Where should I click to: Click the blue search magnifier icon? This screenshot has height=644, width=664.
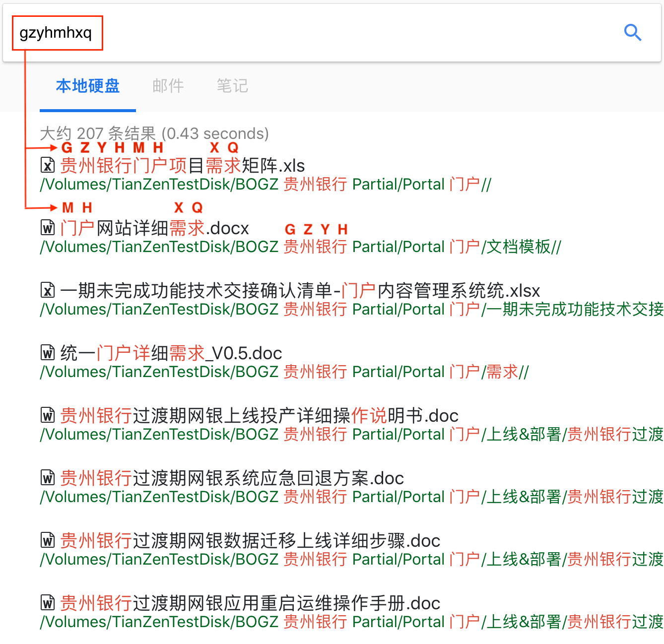pyautogui.click(x=633, y=33)
